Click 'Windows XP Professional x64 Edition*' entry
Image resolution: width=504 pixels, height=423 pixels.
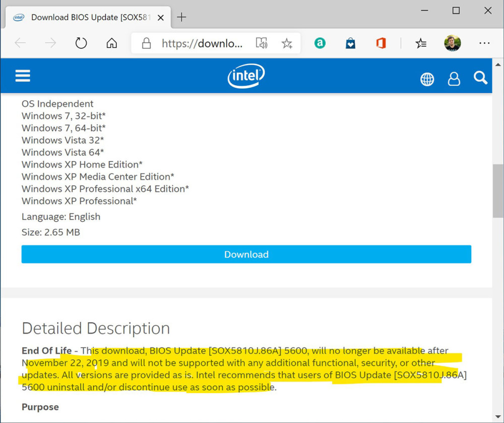(105, 189)
